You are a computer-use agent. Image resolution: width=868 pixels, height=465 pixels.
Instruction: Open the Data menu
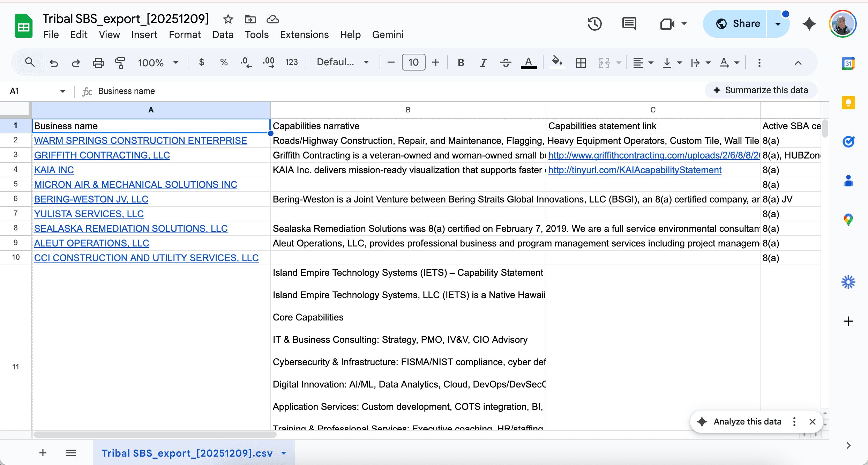[223, 35]
